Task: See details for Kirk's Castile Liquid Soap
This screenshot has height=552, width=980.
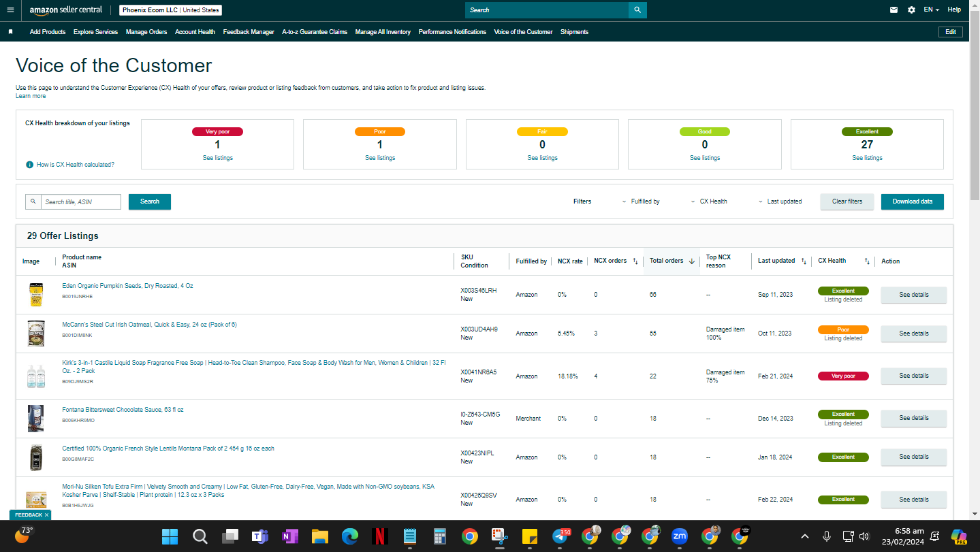Action: pos(914,376)
